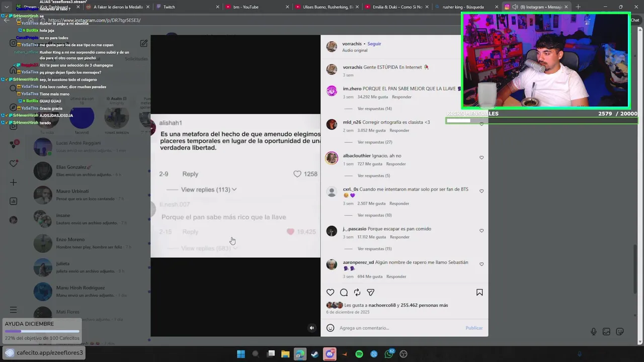Expand Ver respuestas (5) replies
Image resolution: width=644 pixels, height=362 pixels.
(374, 176)
